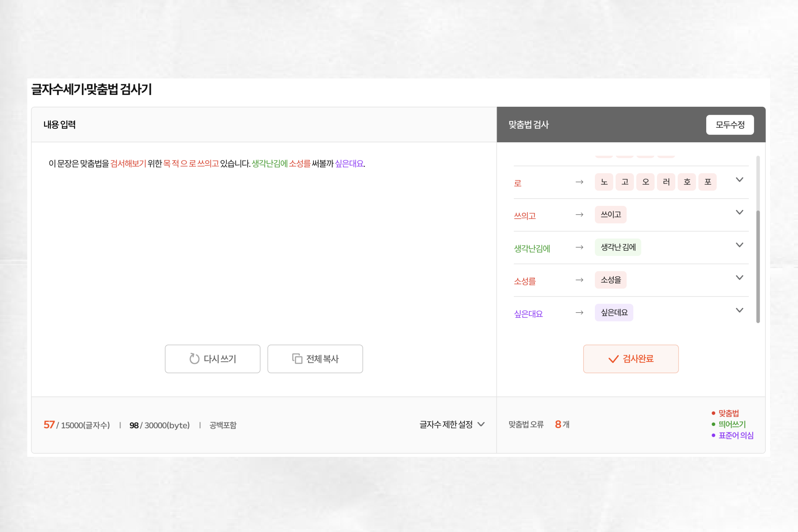Apply the 쓰이고 suggestion

pyautogui.click(x=610, y=214)
